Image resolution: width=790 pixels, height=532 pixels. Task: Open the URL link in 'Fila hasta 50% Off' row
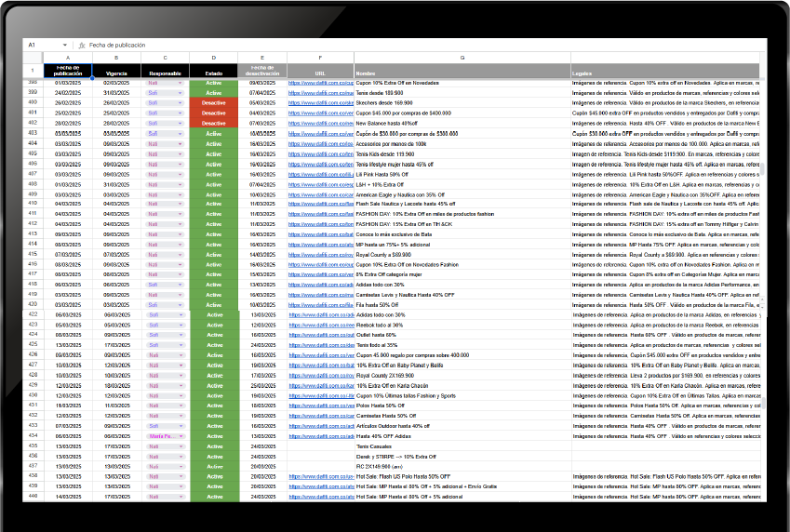tap(321, 305)
